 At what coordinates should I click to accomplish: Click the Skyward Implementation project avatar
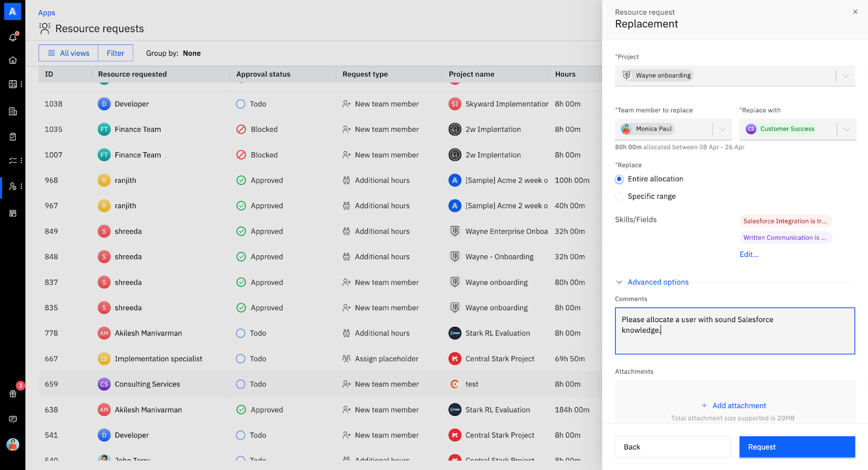pyautogui.click(x=455, y=104)
